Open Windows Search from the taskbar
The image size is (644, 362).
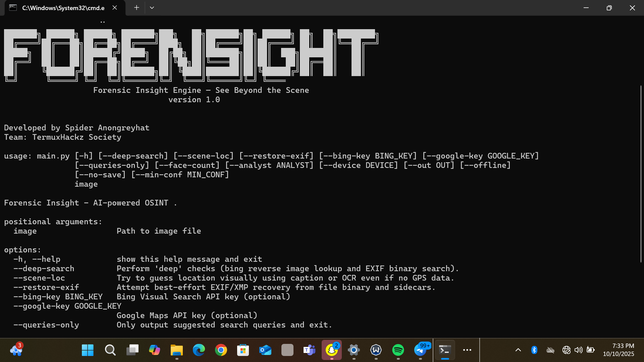pos(110,350)
